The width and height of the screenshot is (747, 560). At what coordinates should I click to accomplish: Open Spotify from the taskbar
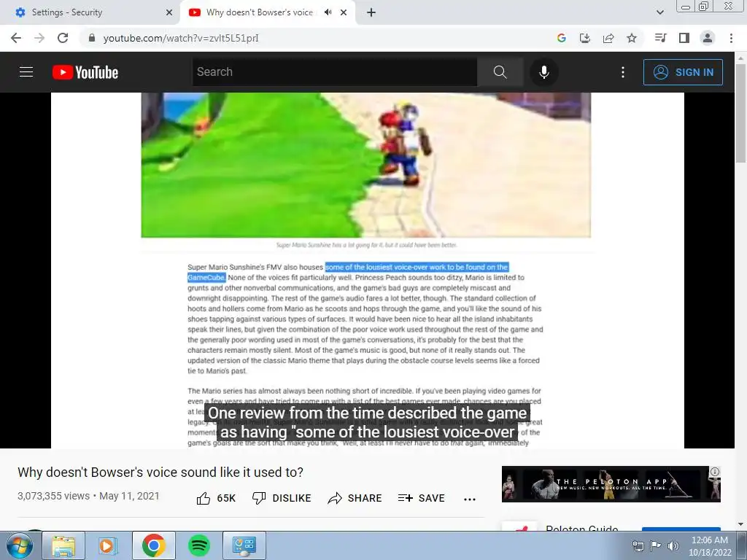pyautogui.click(x=198, y=545)
